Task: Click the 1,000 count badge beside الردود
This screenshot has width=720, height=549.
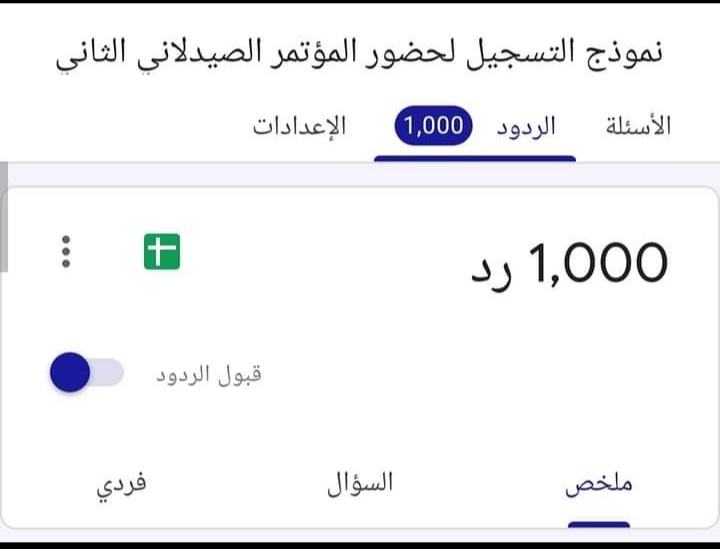Action: click(x=434, y=126)
